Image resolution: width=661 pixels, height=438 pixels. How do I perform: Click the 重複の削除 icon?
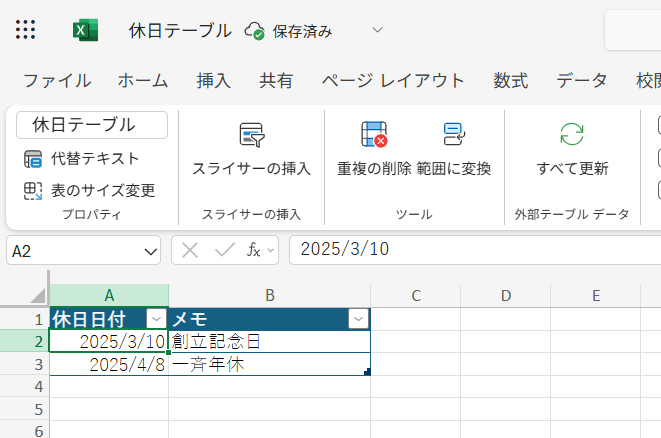(x=374, y=134)
